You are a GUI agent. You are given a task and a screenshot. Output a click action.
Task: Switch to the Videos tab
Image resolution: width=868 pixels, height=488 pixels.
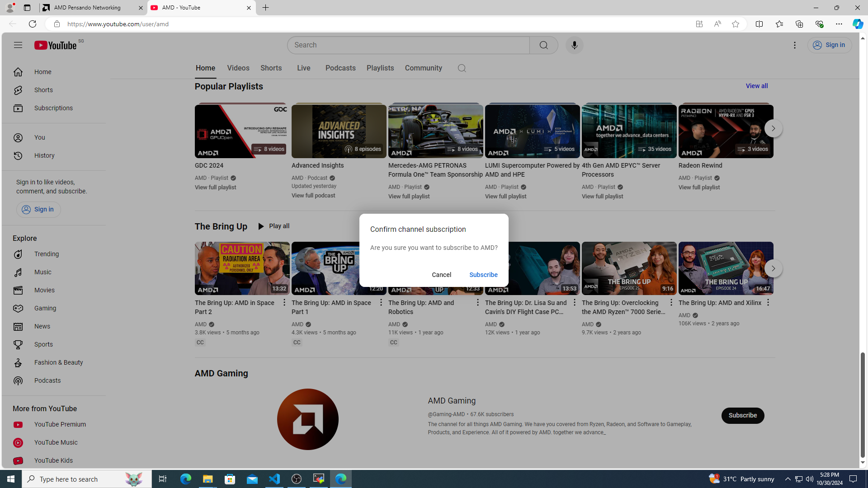coord(238,68)
